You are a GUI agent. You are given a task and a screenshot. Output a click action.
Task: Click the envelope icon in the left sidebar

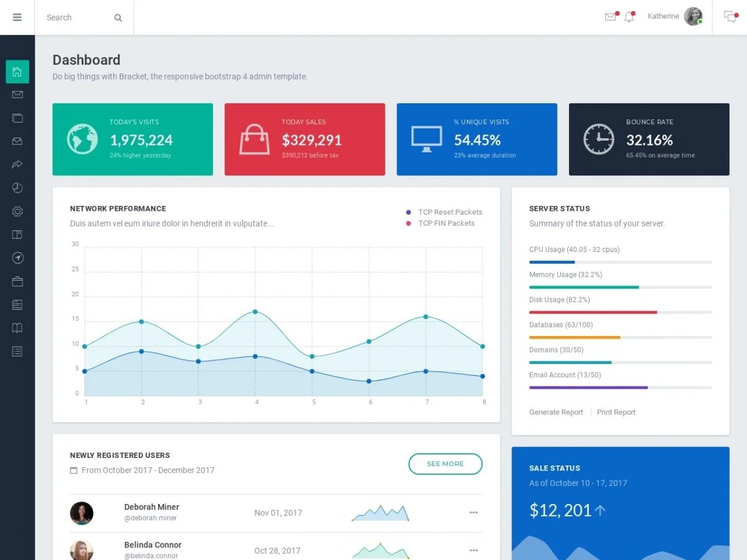[17, 95]
